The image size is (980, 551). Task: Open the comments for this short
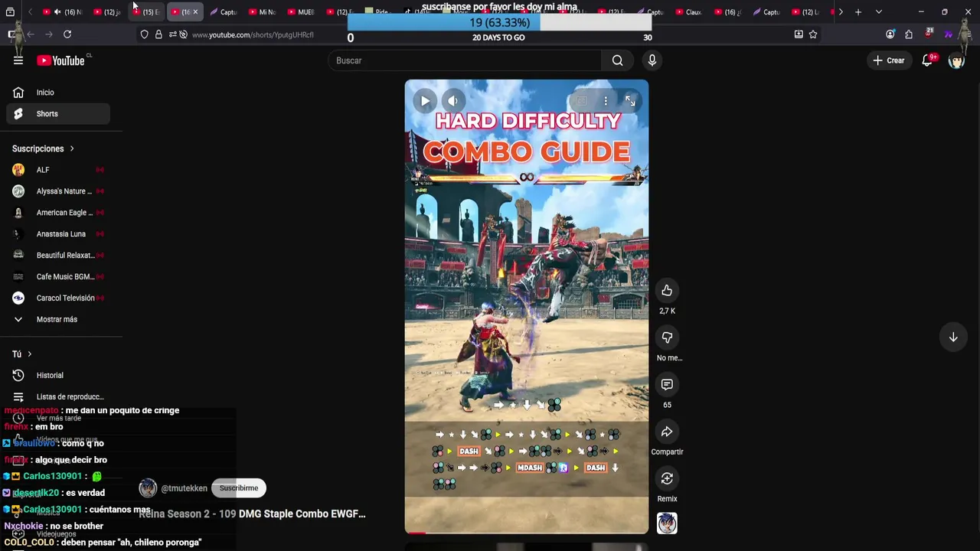667,385
